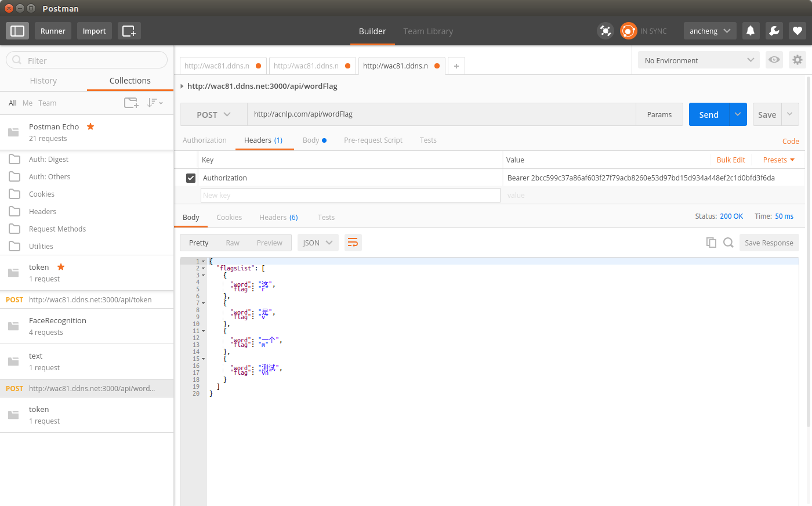
Task: Open the Headers collection folder
Action: [x=42, y=211]
